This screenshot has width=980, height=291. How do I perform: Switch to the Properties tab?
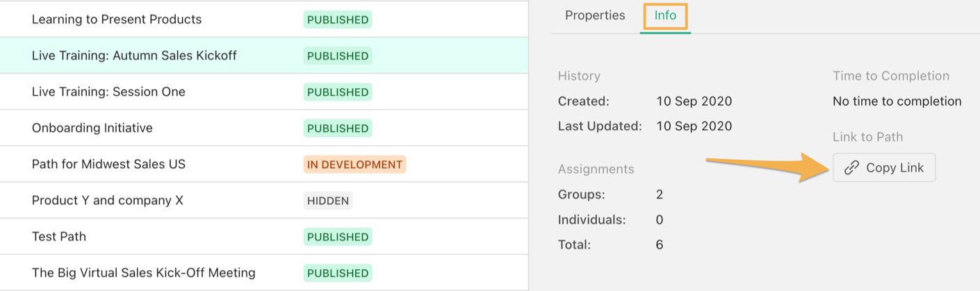tap(595, 15)
